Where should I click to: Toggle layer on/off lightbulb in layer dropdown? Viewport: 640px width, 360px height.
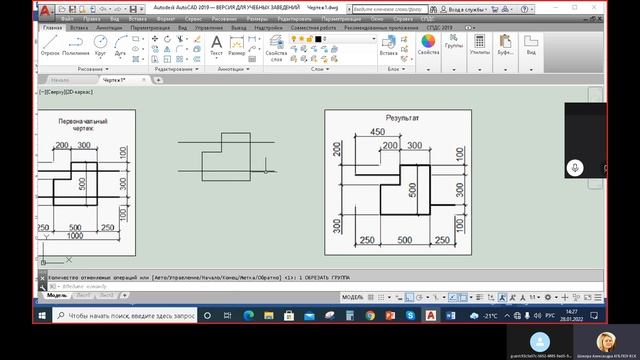click(293, 39)
